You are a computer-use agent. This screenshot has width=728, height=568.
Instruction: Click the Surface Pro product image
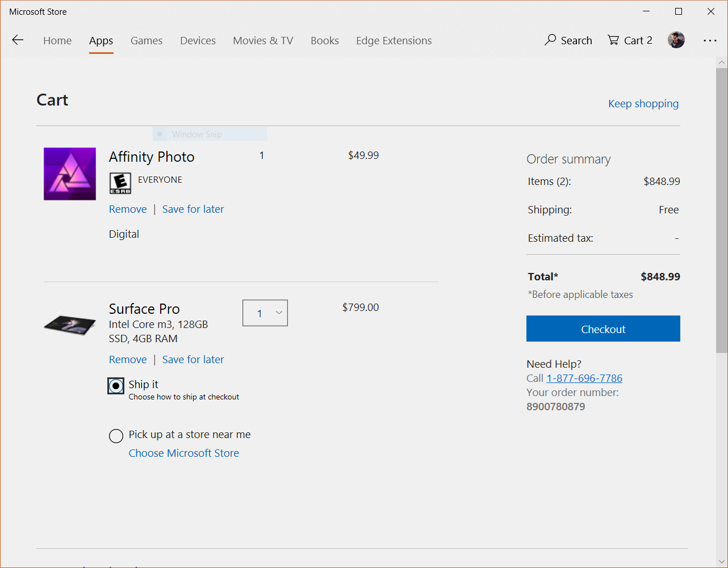click(x=70, y=325)
